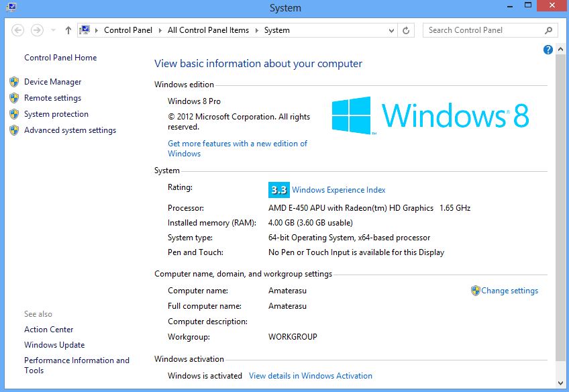The image size is (569, 392).
Task: Select All Control Panel Items breadcrumb
Action: click(208, 30)
